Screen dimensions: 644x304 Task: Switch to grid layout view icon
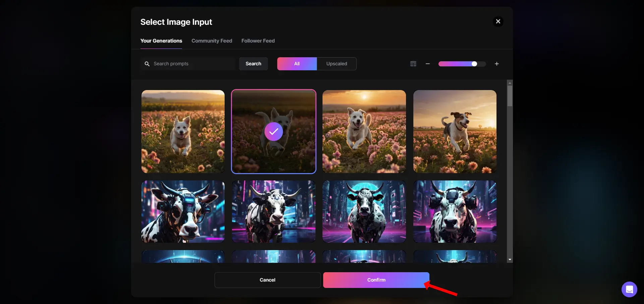click(413, 64)
